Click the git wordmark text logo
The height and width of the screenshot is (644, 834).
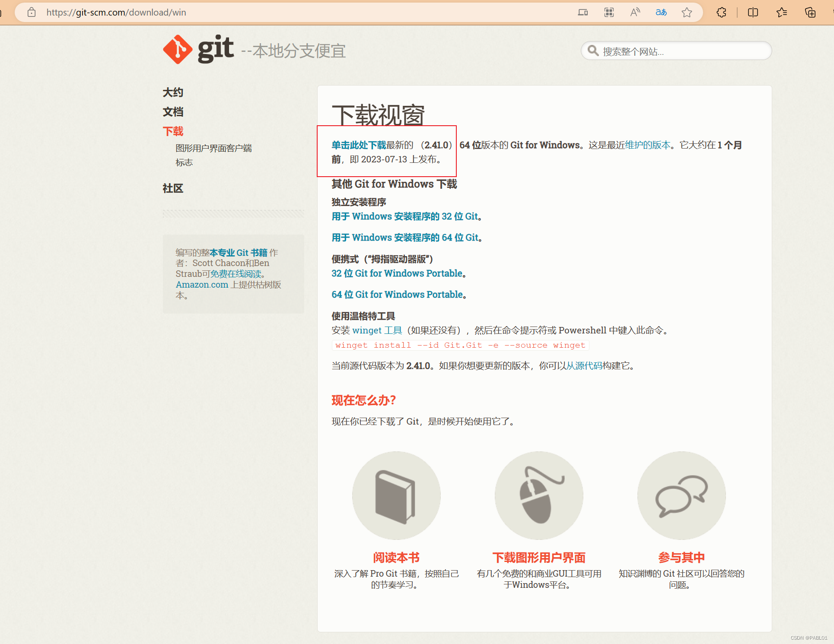216,49
